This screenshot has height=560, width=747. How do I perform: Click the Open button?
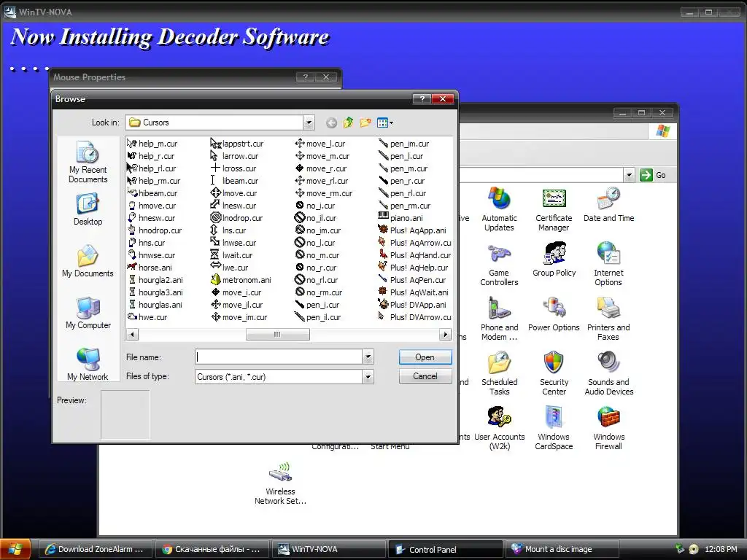tap(425, 357)
